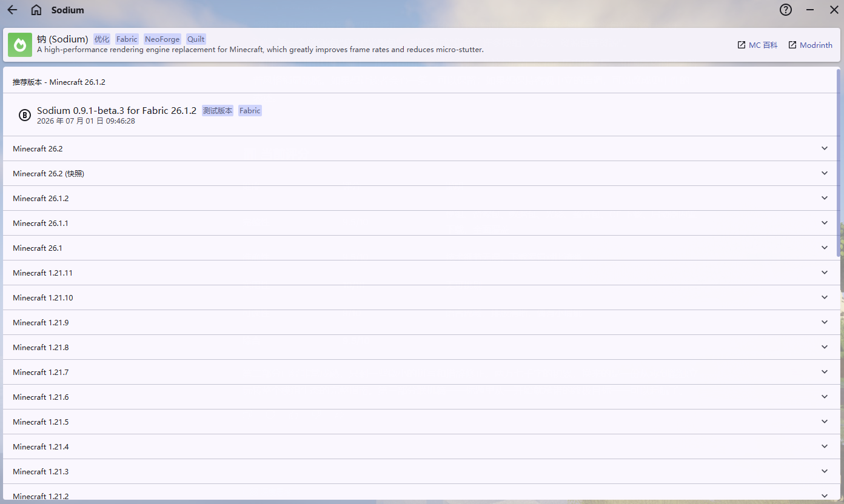Close the launcher window
Screen dimensions: 844x504
834,10
